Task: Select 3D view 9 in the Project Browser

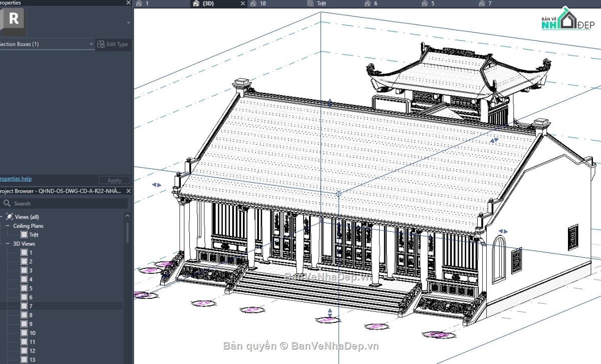Action: tap(31, 324)
